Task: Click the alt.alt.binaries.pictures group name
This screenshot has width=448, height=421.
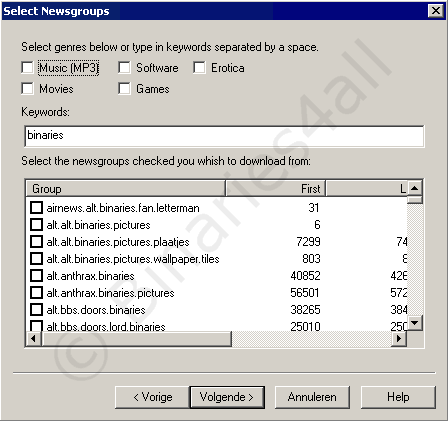Action: (99, 225)
